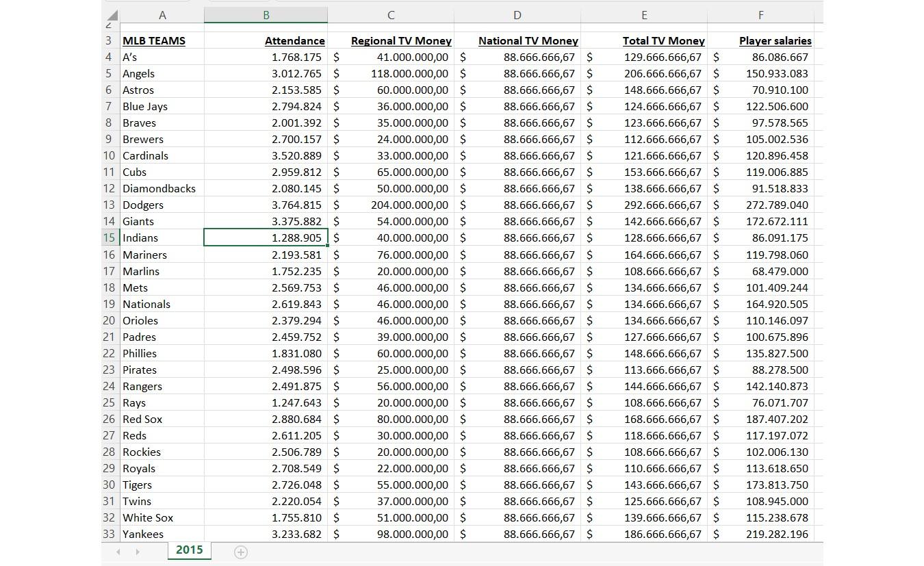Select row 4 by clicking its row number
Viewport: 924px width, 566px height.
[108, 57]
